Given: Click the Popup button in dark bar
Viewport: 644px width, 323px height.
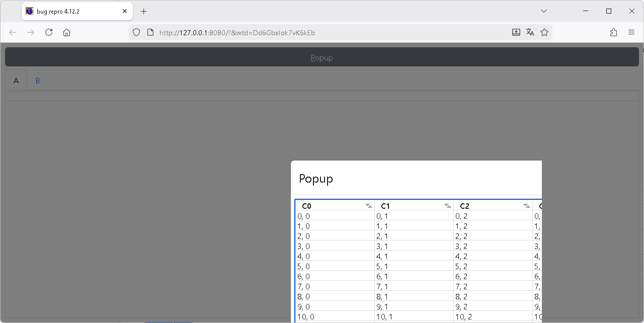Looking at the screenshot, I should click(x=321, y=57).
